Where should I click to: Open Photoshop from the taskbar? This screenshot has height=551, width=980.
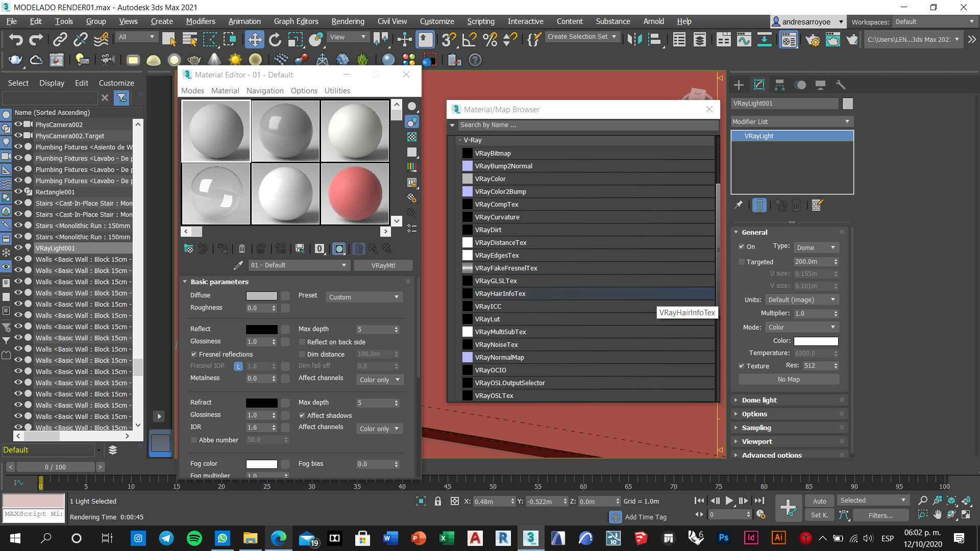coord(723,538)
